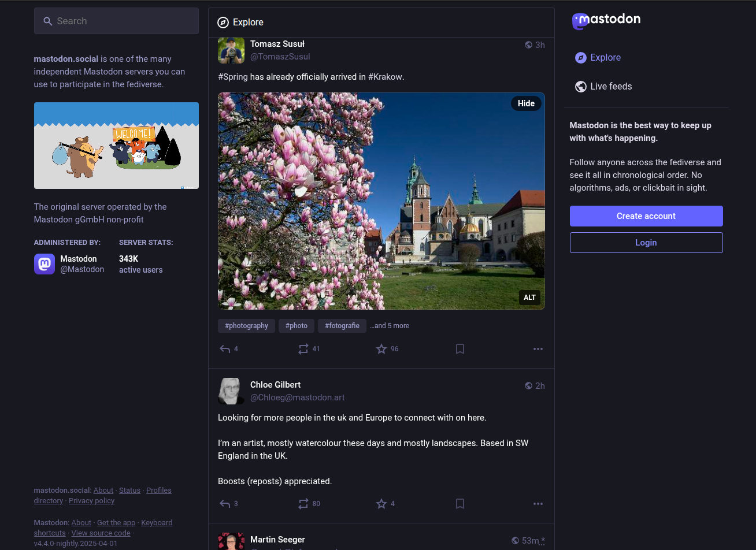Expand the '...and 5 more' hashtags
Image resolution: width=756 pixels, height=550 pixels.
(x=390, y=326)
